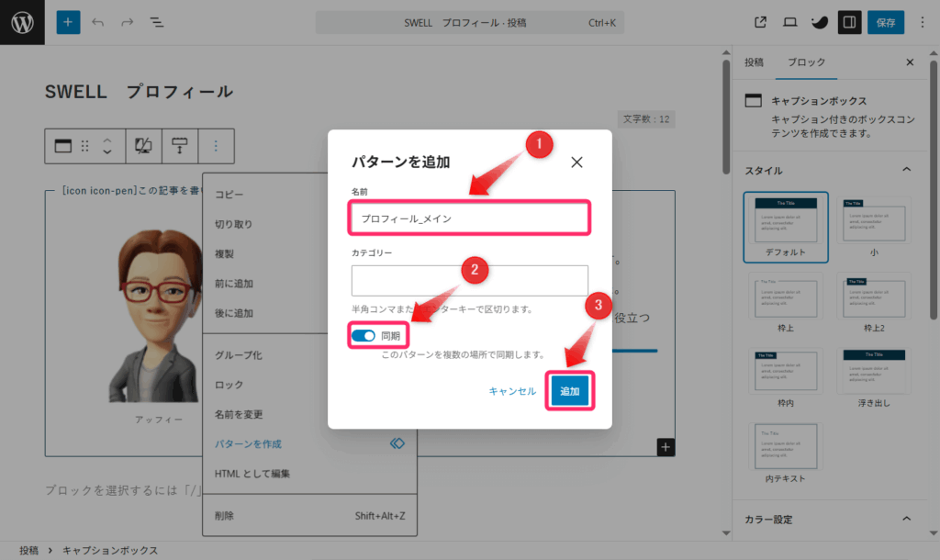Click キャプションボックス in the breadcrumb
The height and width of the screenshot is (560, 940).
coord(110,551)
